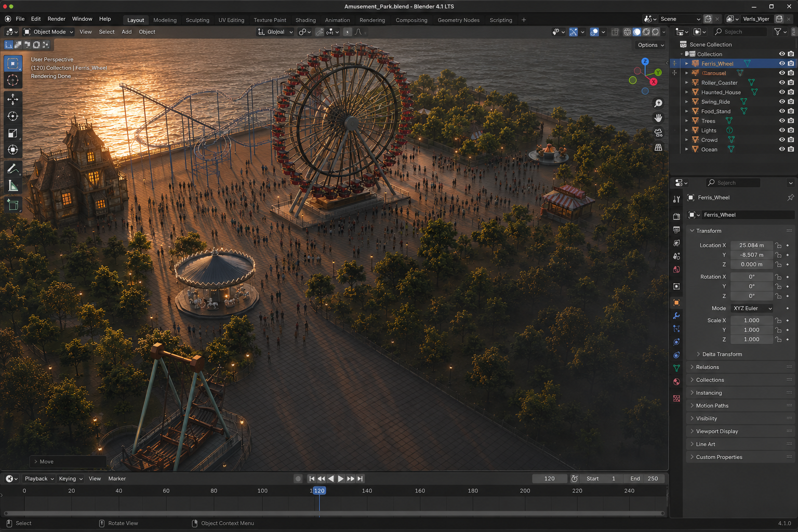
Task: Open the Modifiers wrench tab
Action: coord(676,316)
